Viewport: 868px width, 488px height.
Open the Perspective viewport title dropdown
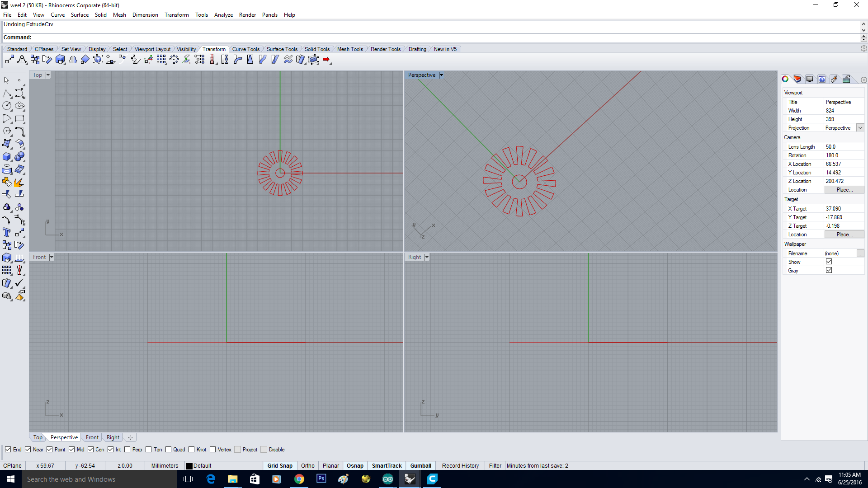click(x=442, y=75)
